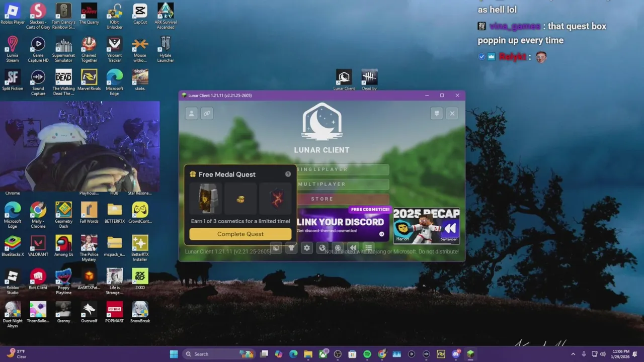
Task: Launch skate. desktop shortcut
Action: pos(140,80)
